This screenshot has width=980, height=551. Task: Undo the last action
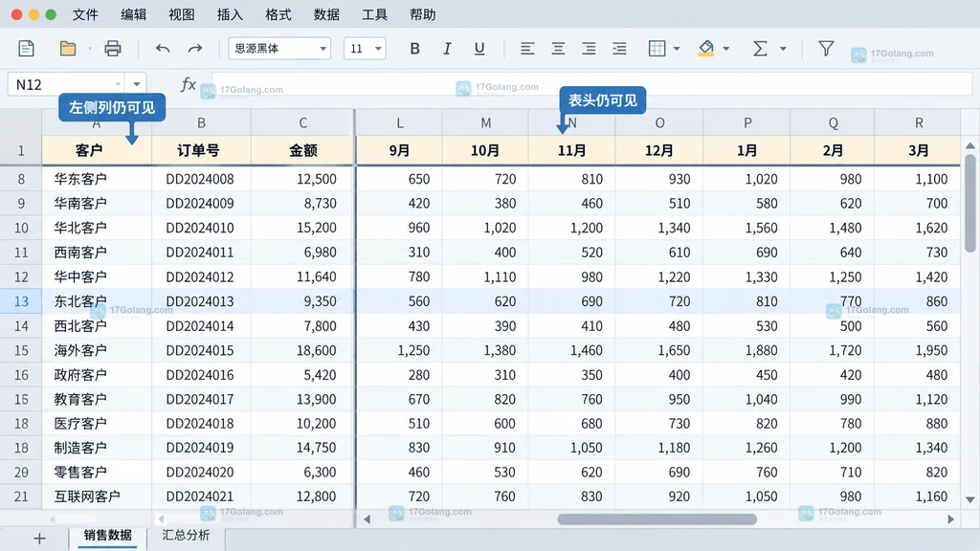pos(163,48)
